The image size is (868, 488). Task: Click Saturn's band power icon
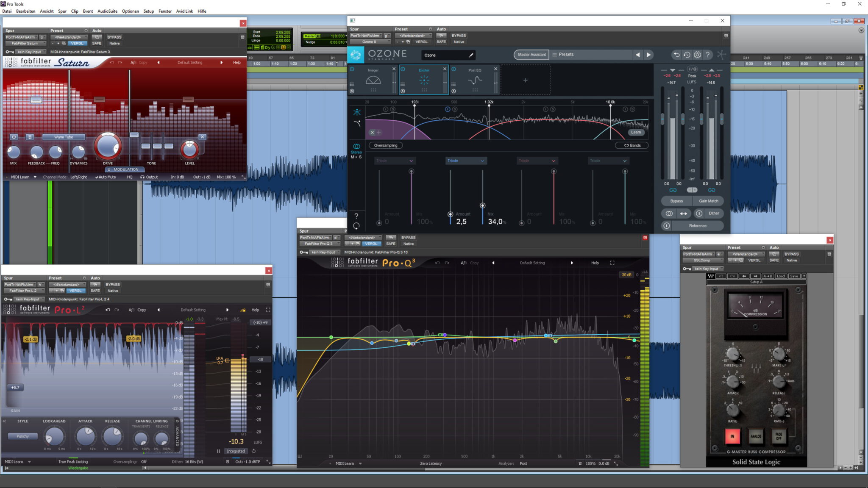14,137
